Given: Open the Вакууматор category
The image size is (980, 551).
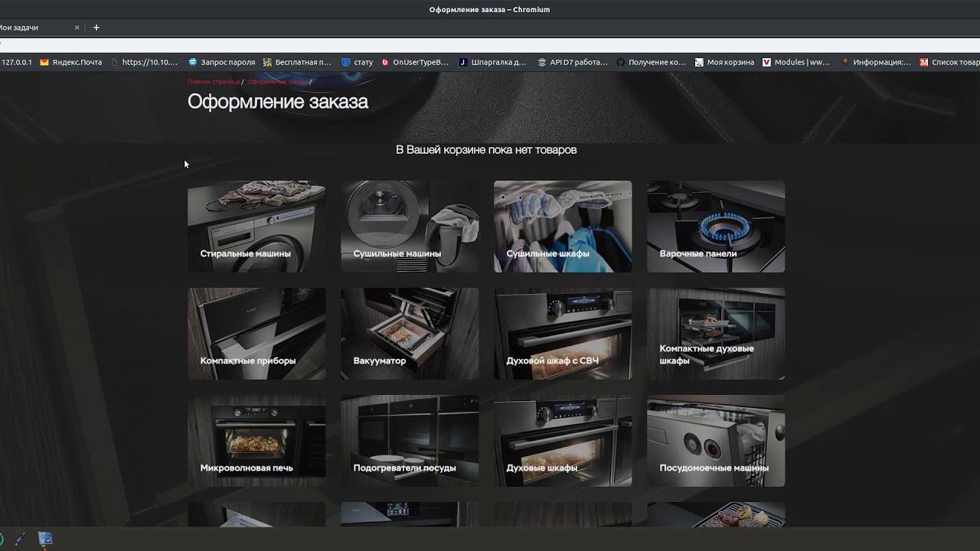Looking at the screenshot, I should click(x=410, y=334).
